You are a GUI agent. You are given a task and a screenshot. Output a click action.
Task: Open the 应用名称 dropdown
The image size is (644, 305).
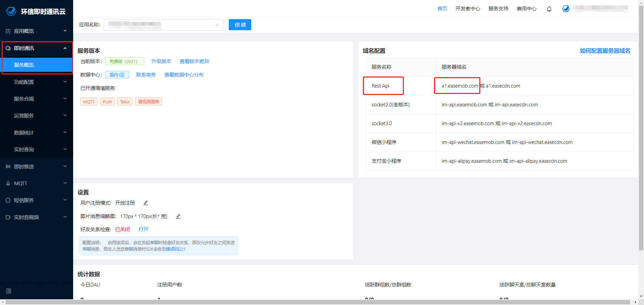[163, 25]
